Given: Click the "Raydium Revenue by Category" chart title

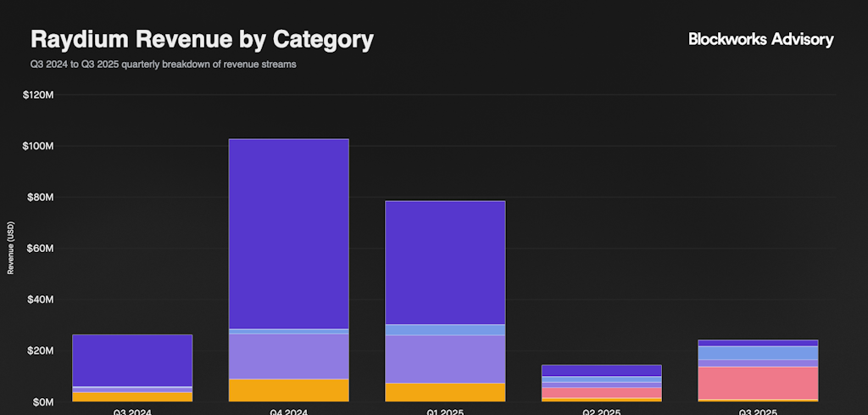Looking at the screenshot, I should [x=202, y=40].
